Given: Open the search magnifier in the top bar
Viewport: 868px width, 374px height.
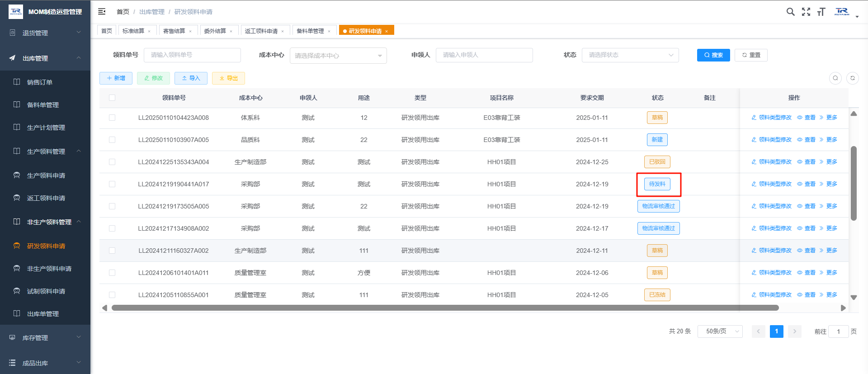Looking at the screenshot, I should pos(790,12).
